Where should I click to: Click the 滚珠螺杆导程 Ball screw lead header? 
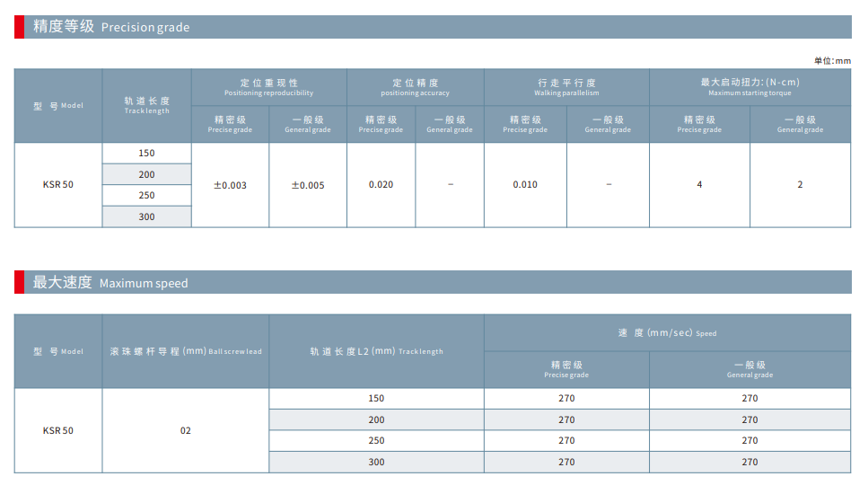[186, 351]
